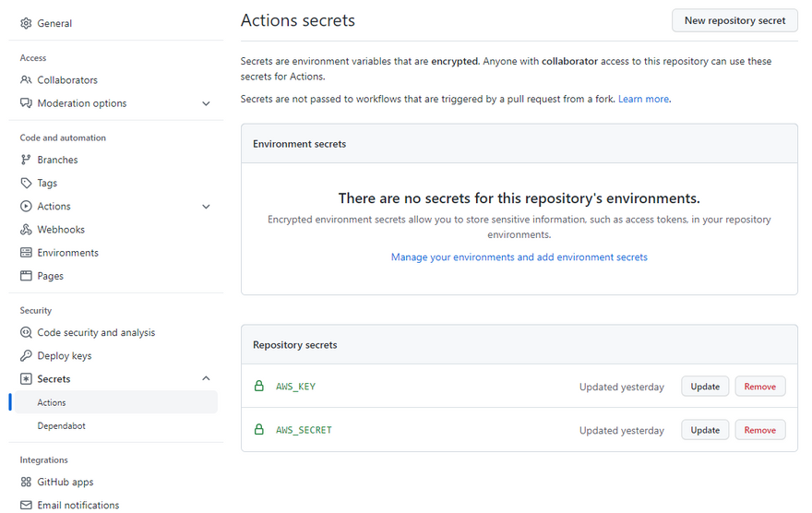Click New repository secret button

point(734,20)
